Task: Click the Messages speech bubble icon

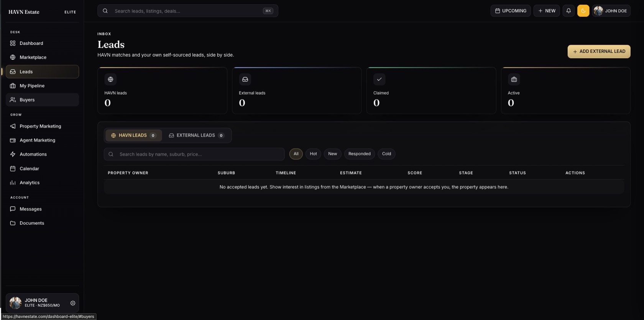Action: 13,209
